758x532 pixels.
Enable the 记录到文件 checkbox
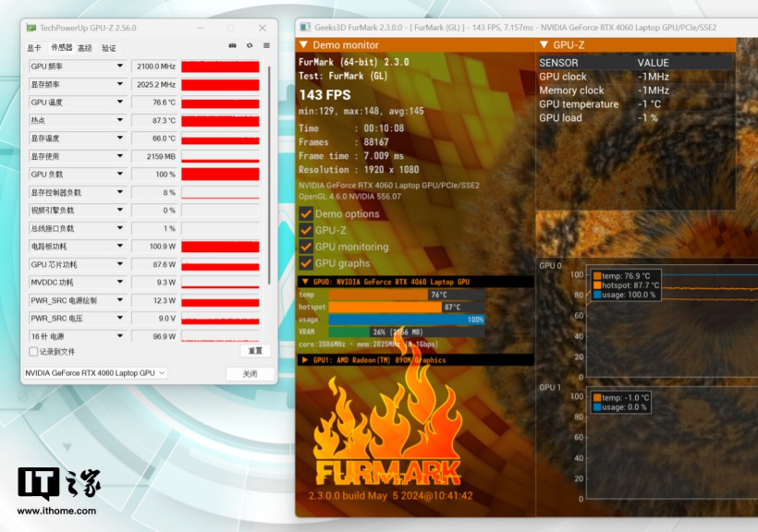click(x=34, y=352)
